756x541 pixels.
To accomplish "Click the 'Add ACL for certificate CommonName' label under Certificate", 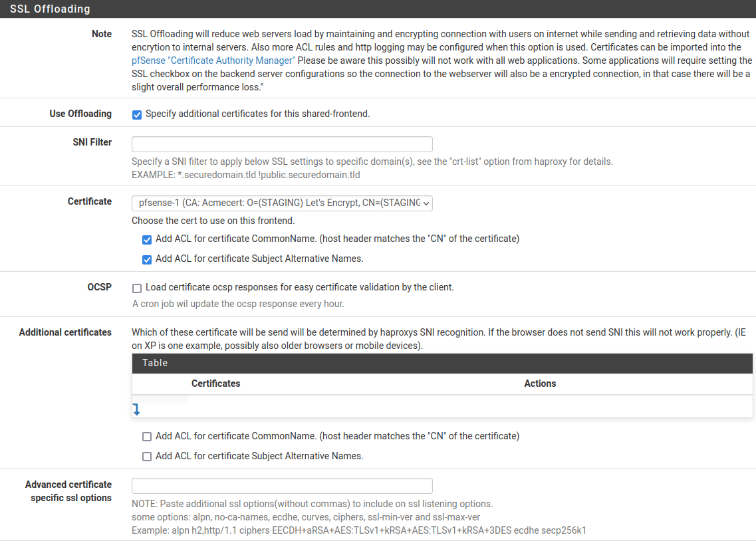I will point(337,239).
